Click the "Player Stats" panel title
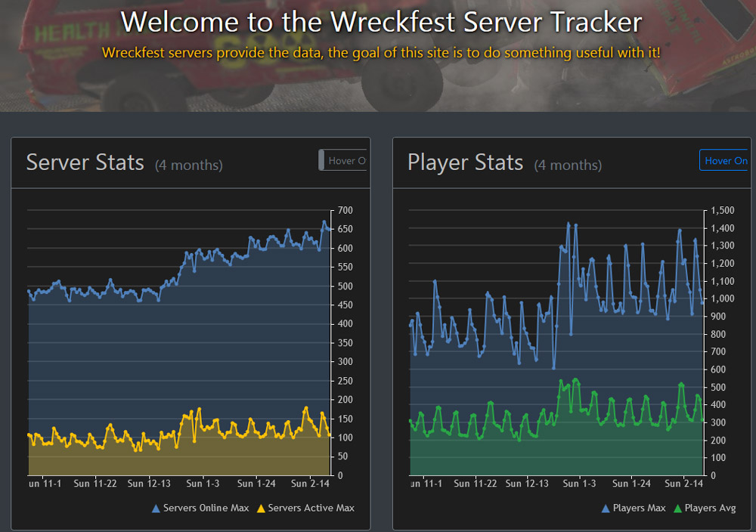 [465, 162]
